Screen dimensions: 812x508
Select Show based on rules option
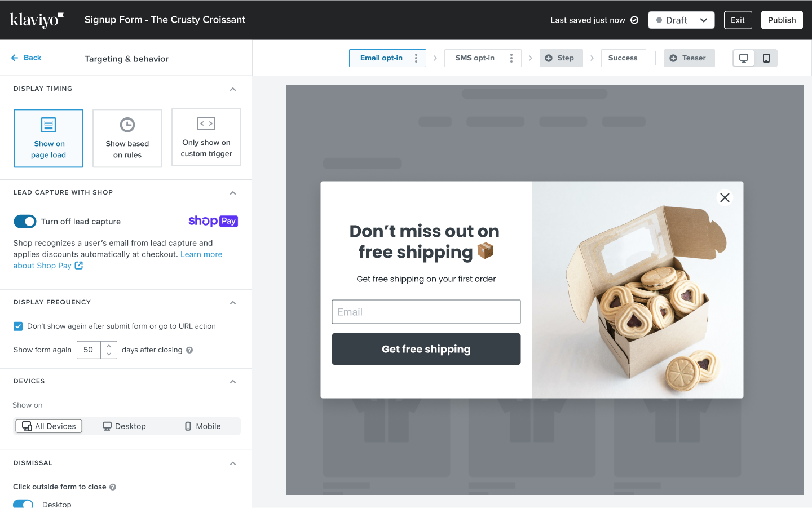(127, 138)
